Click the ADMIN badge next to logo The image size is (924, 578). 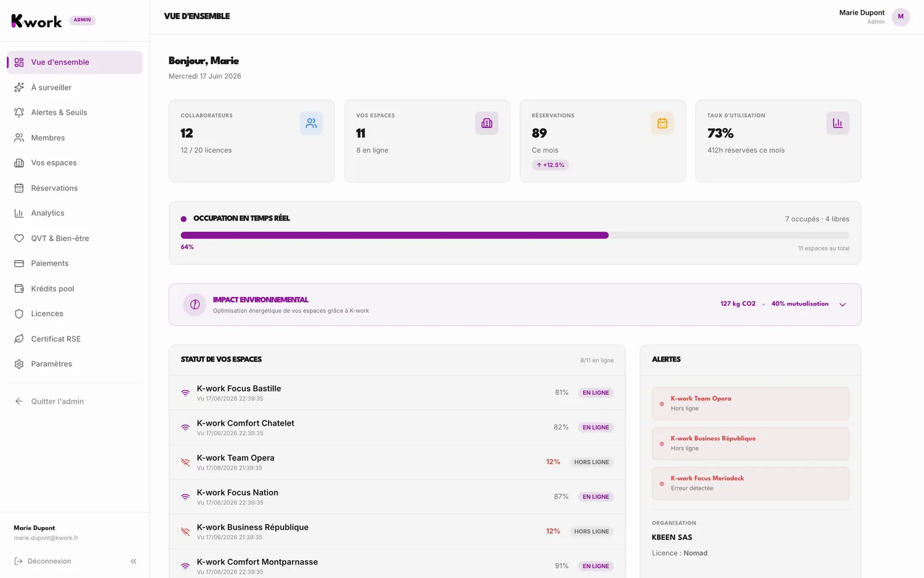tap(83, 20)
